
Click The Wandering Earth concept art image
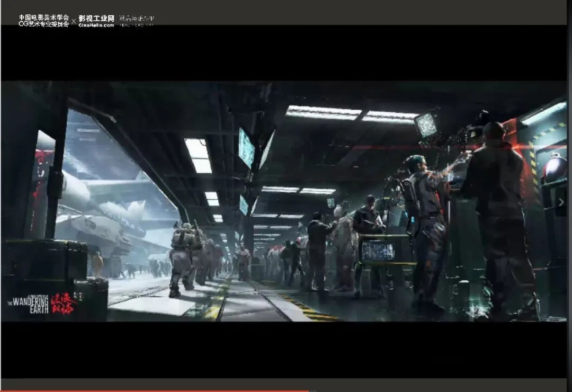pos(284,201)
